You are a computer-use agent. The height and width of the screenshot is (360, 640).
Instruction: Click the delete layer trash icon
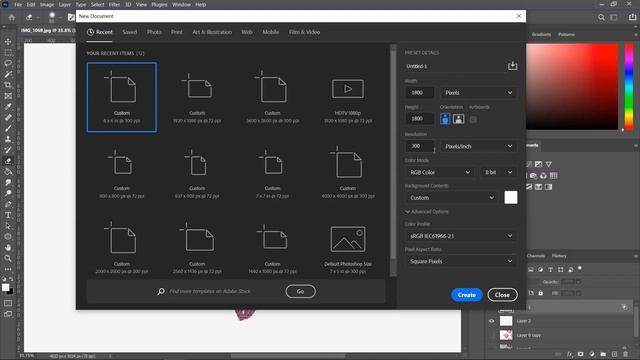(625, 354)
